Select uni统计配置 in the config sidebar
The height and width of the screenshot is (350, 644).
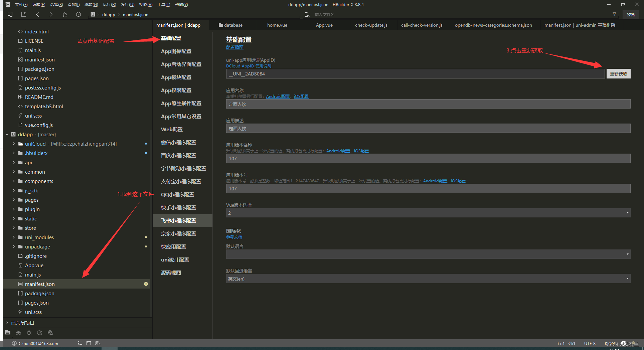(175, 260)
